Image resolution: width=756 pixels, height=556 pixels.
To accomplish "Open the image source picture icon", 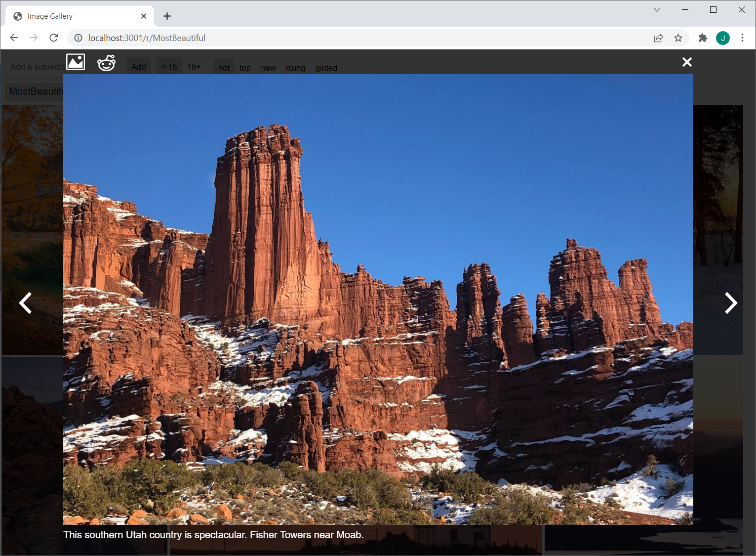I will [x=76, y=62].
